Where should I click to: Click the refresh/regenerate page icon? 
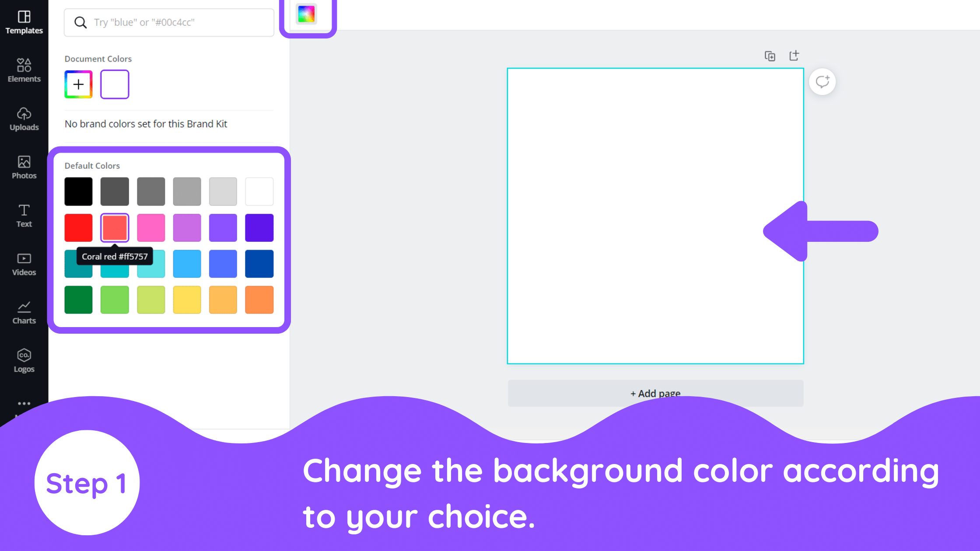[822, 81]
